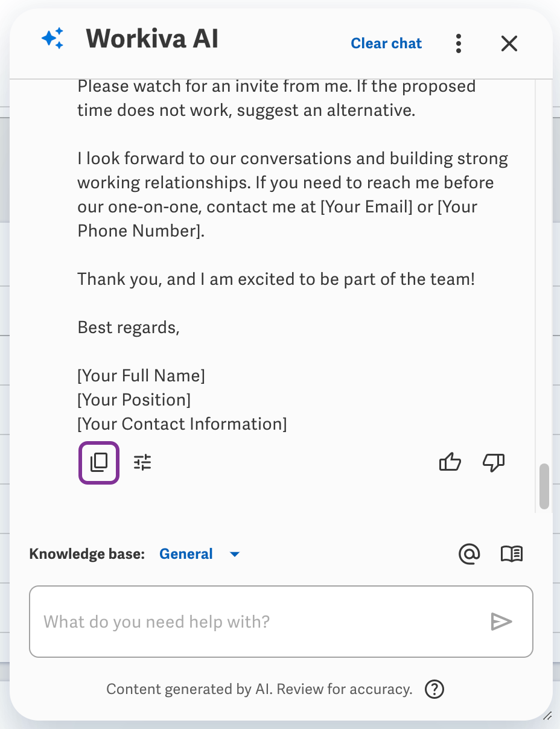Screen dimensions: 560x729
Task: Give the response a thumbs up
Action: point(450,463)
